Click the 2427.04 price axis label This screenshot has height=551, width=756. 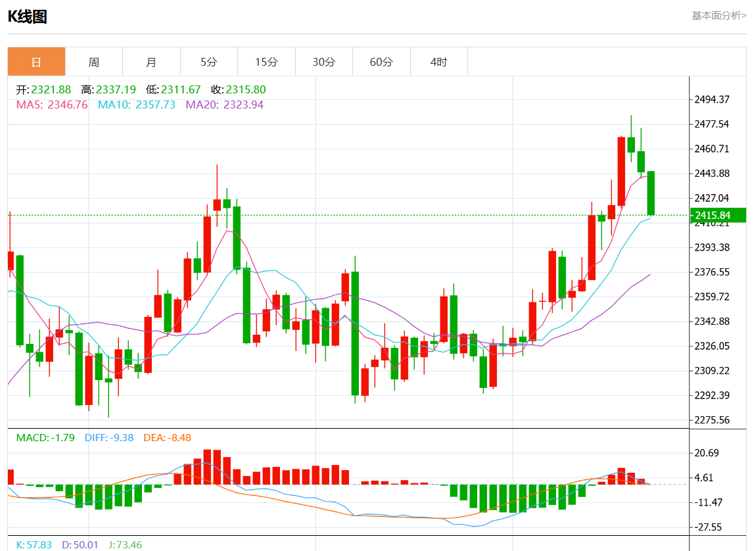pyautogui.click(x=712, y=198)
